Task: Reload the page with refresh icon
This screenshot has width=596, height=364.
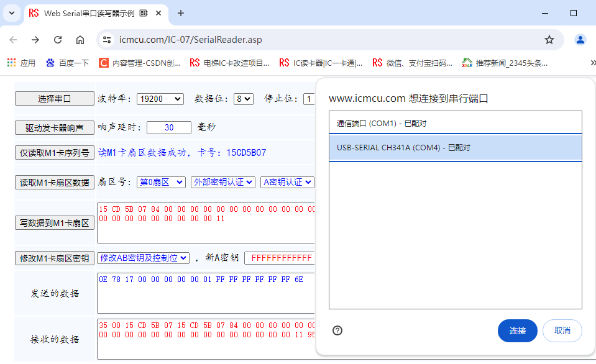Action: (58, 40)
